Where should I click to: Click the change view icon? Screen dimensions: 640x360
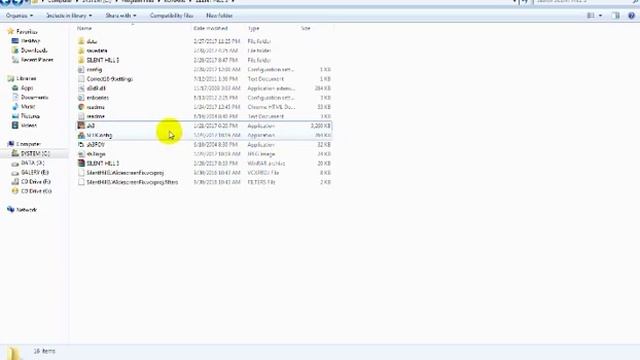pos(590,16)
